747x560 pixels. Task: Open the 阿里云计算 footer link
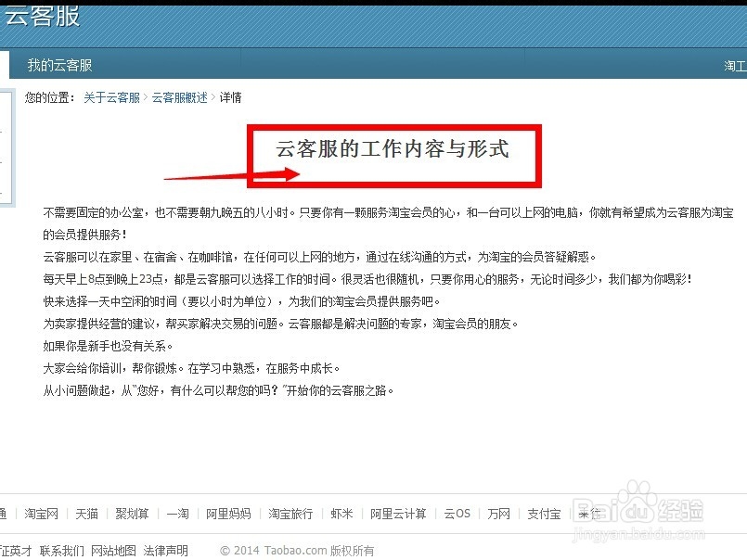click(398, 514)
